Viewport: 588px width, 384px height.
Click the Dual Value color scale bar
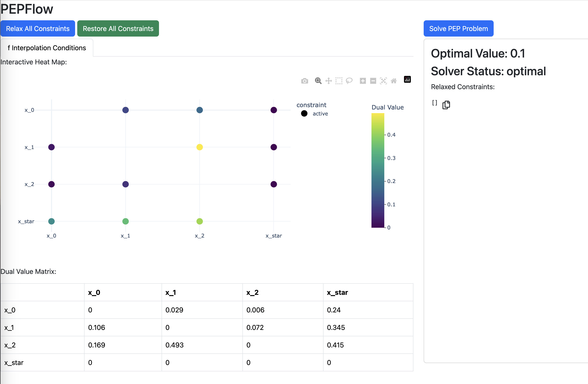click(377, 170)
